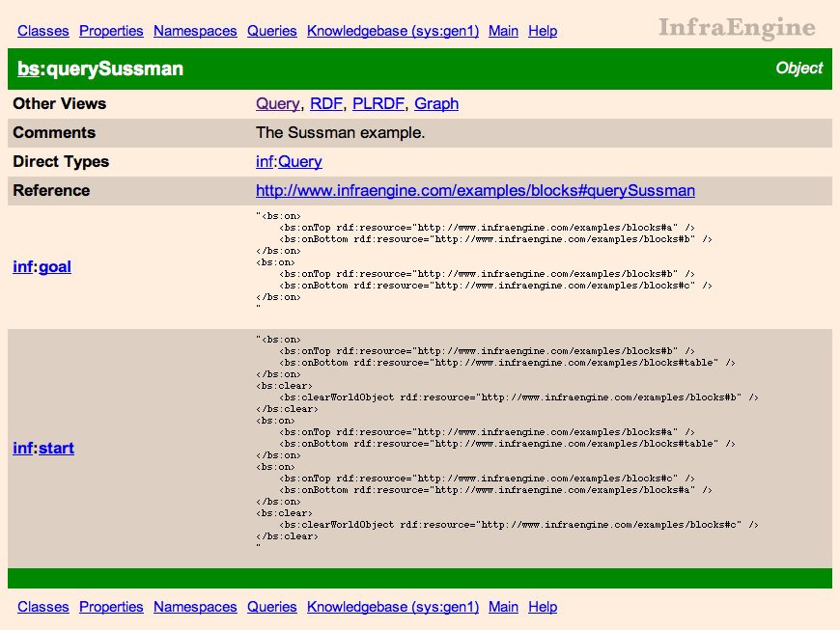The width and height of the screenshot is (840, 630).
Task: Open Classes in the top navigation bar
Action: [43, 31]
